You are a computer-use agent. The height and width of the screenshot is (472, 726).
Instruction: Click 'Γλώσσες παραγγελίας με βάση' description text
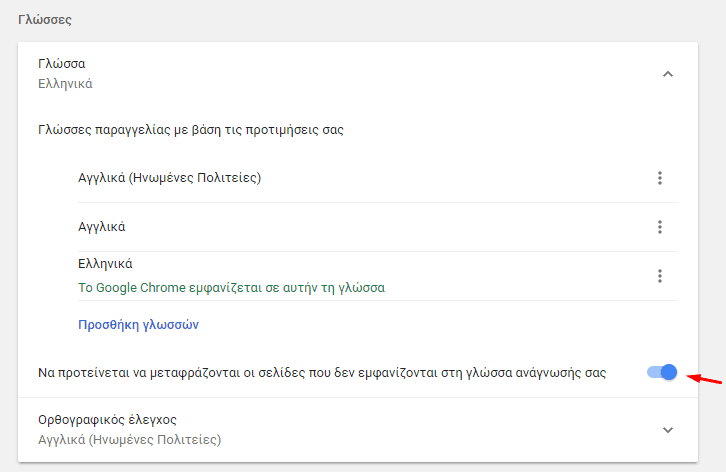[191, 130]
